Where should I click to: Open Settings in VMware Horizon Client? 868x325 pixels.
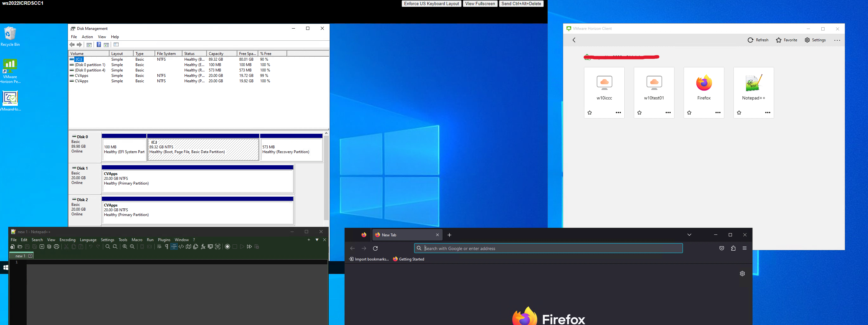pos(815,40)
